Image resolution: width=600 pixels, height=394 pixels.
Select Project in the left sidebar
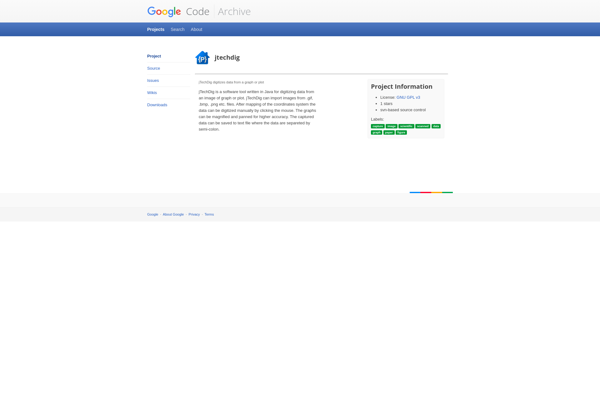point(154,56)
